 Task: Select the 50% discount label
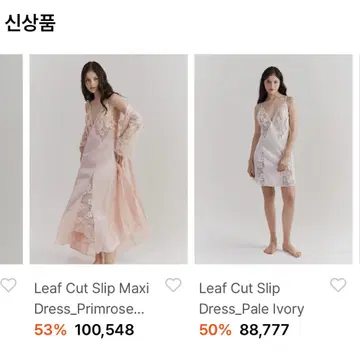click(215, 330)
